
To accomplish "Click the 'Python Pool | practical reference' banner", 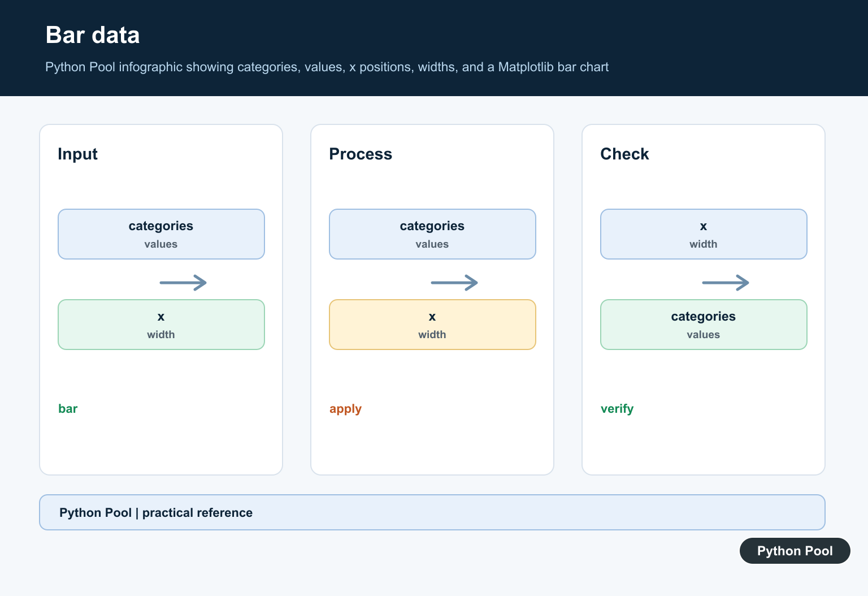I will point(432,512).
